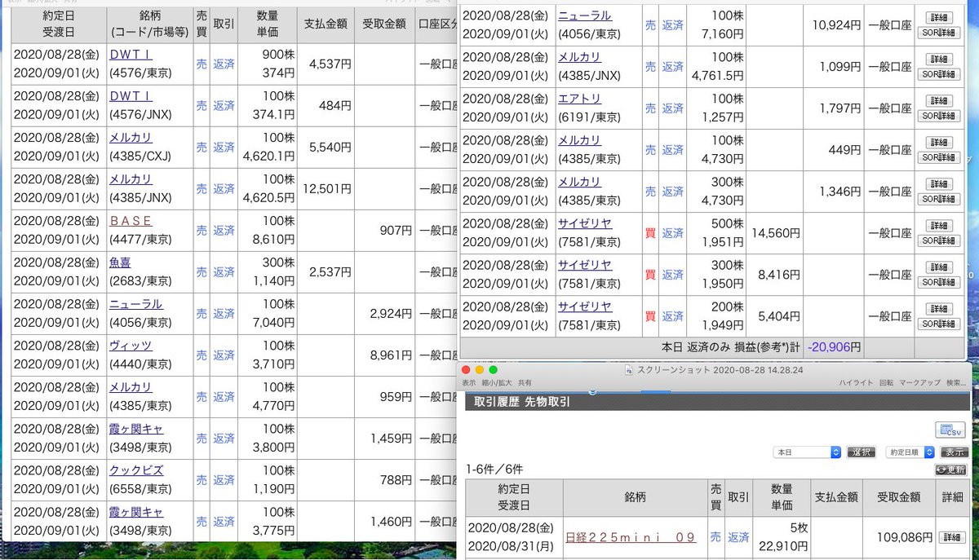Viewport: 979px width, 560px height.
Task: Open the 約定日順 sort order dropdown
Action: click(909, 452)
